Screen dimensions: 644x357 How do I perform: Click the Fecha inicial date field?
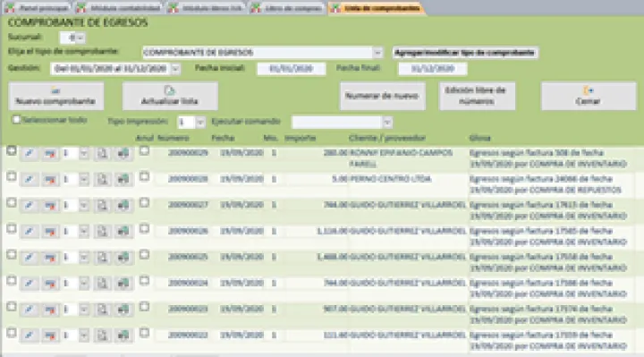[292, 69]
